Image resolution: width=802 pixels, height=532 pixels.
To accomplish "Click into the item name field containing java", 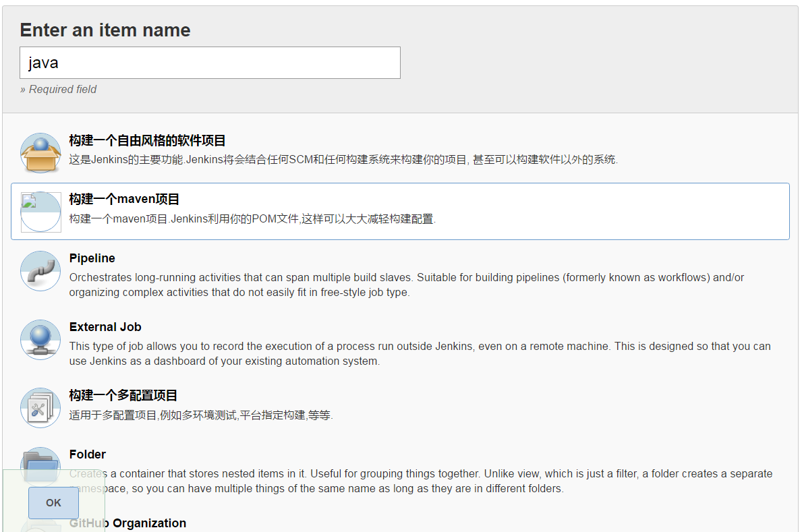I will pyautogui.click(x=210, y=63).
